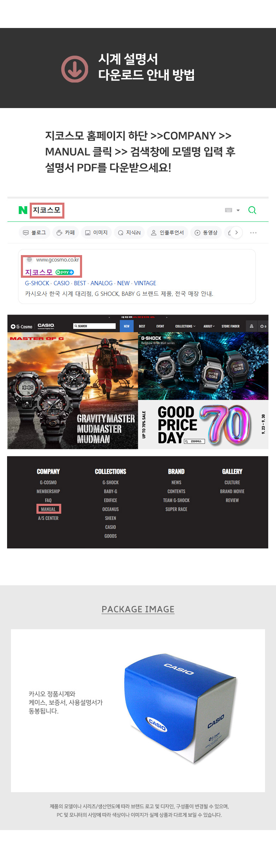
Task: Expand the COLLECTIONS dropdown menu
Action: tap(185, 326)
